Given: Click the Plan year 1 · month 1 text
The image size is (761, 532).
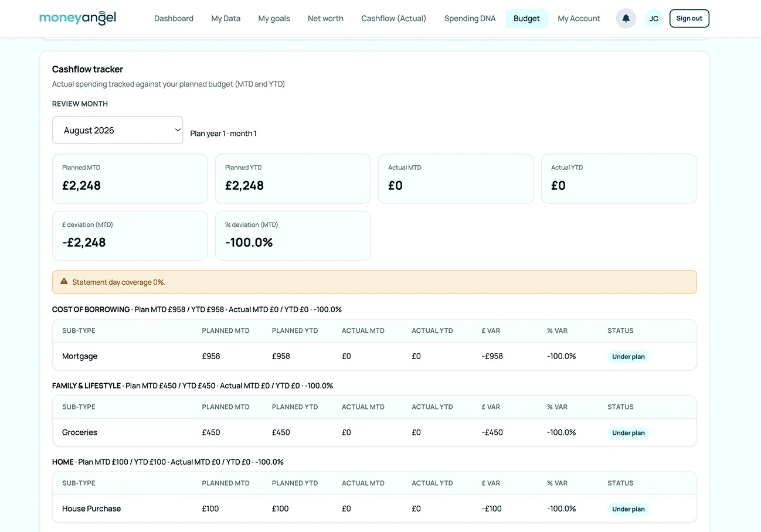Looking at the screenshot, I should pyautogui.click(x=223, y=134).
